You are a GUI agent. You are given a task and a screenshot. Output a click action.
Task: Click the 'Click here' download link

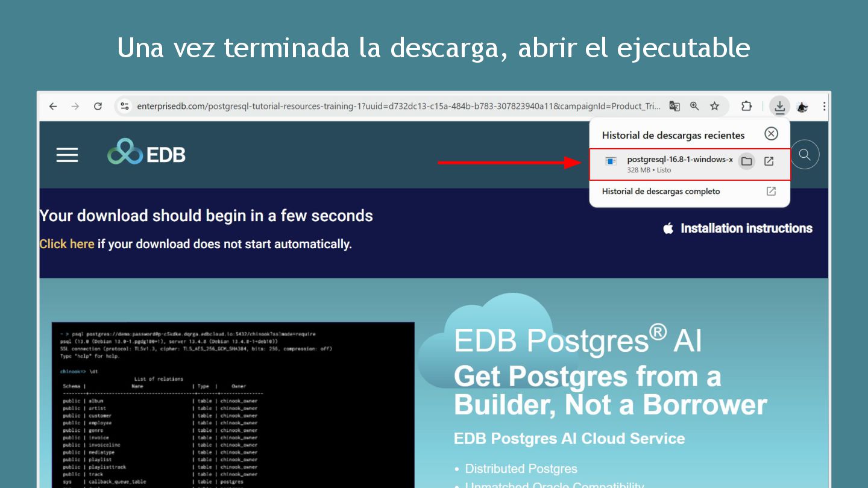(x=67, y=244)
